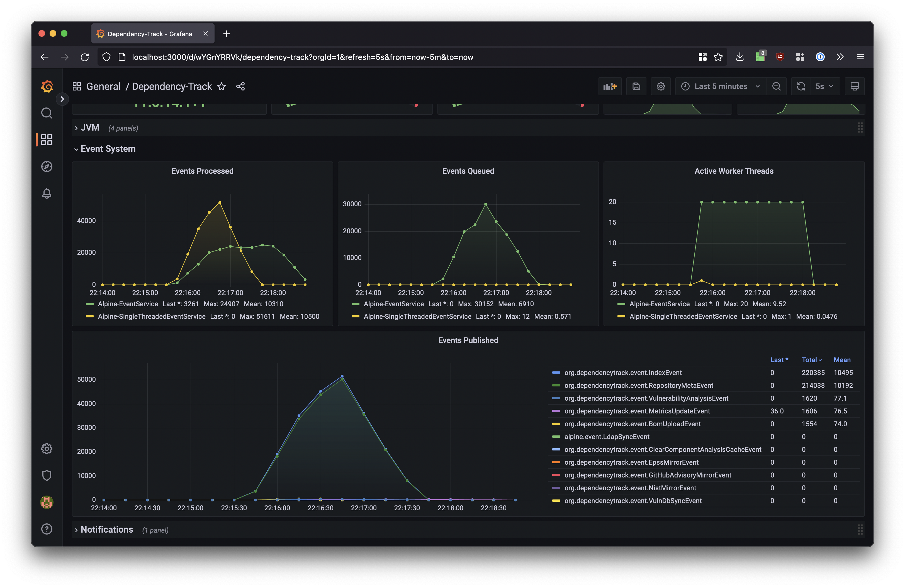The width and height of the screenshot is (905, 588).
Task: Select the alpine.event.LdapSyncEvent legend entry
Action: point(607,437)
